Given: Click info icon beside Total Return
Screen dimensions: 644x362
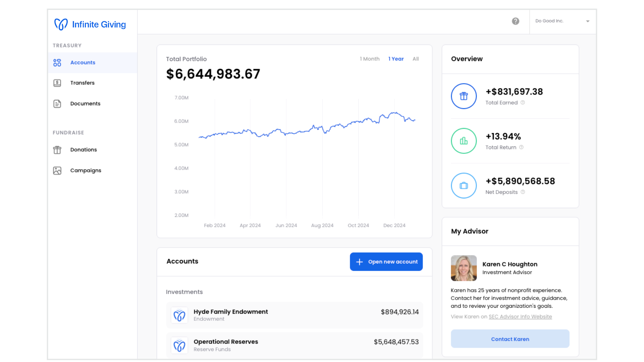Looking at the screenshot, I should (x=521, y=147).
